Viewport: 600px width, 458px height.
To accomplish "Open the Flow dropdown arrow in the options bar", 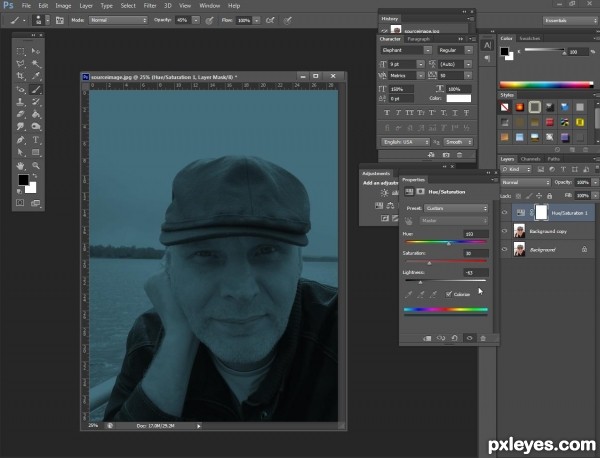I will click(x=257, y=20).
